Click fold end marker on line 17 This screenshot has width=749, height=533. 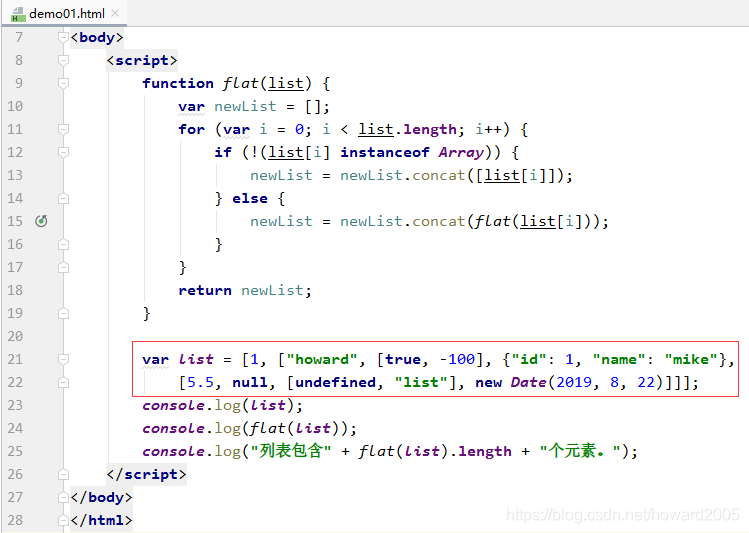[63, 267]
